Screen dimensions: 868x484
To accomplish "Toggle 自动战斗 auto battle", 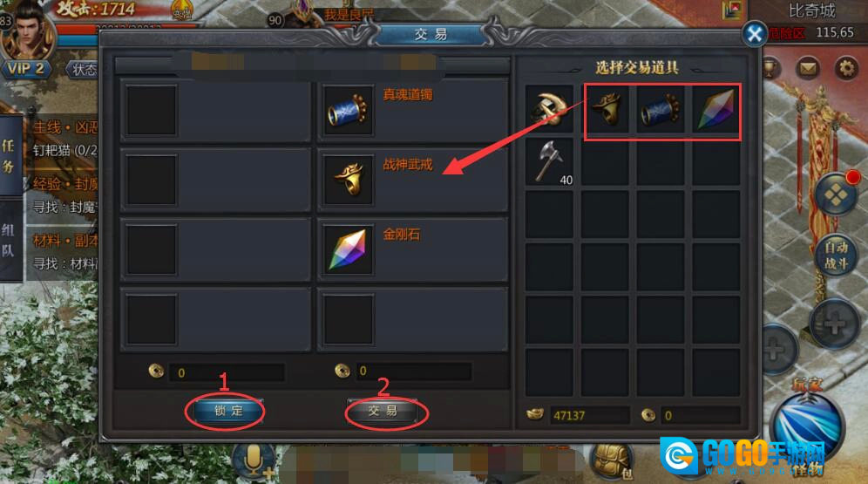I will [836, 256].
